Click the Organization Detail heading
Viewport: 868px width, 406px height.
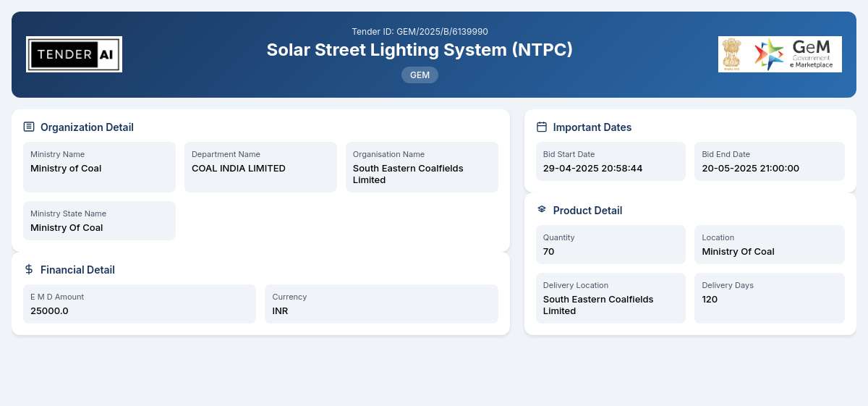point(87,127)
